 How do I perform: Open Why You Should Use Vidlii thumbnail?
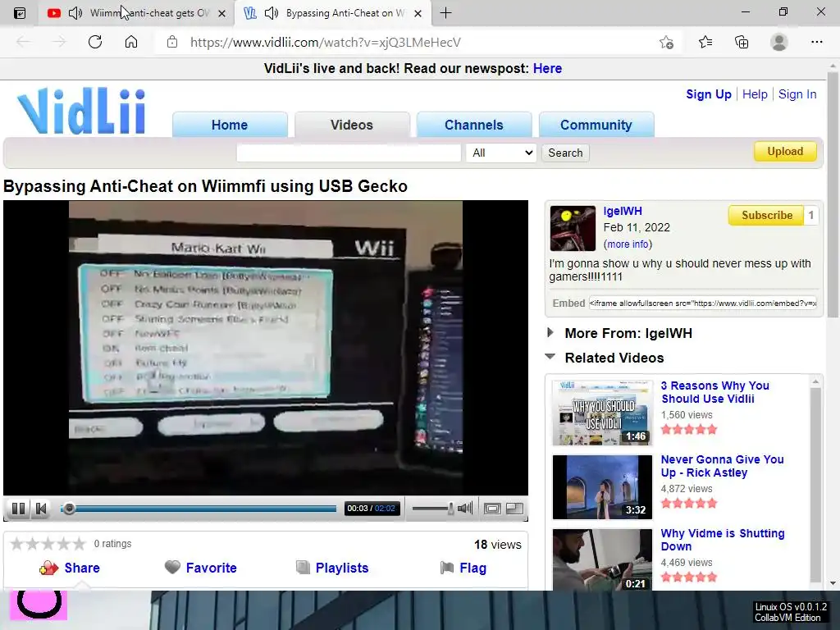click(602, 413)
